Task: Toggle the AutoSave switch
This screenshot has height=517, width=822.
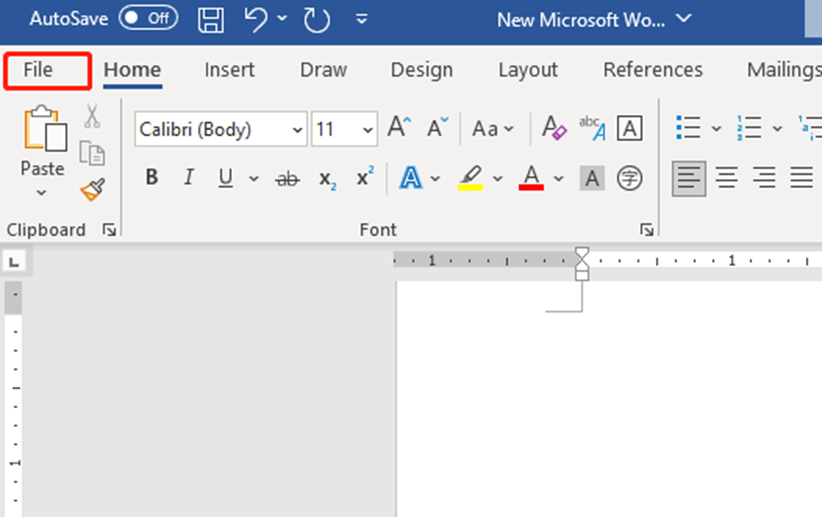Action: tap(148, 18)
